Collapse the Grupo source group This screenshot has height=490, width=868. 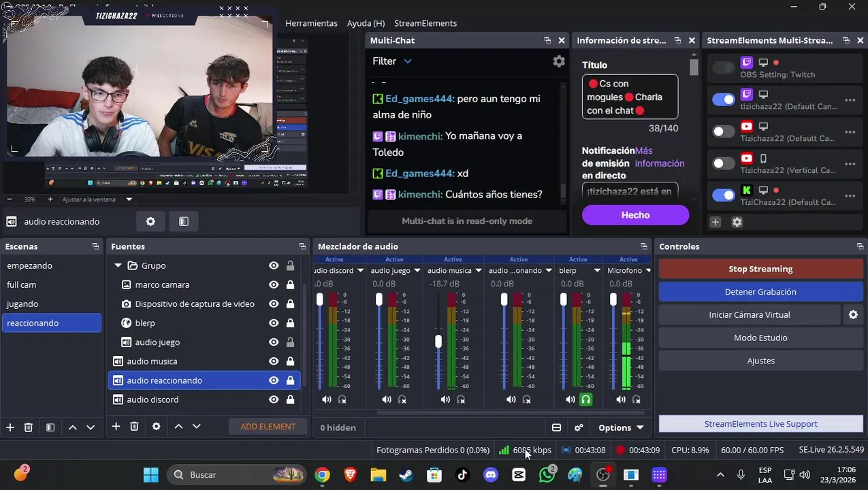click(118, 265)
